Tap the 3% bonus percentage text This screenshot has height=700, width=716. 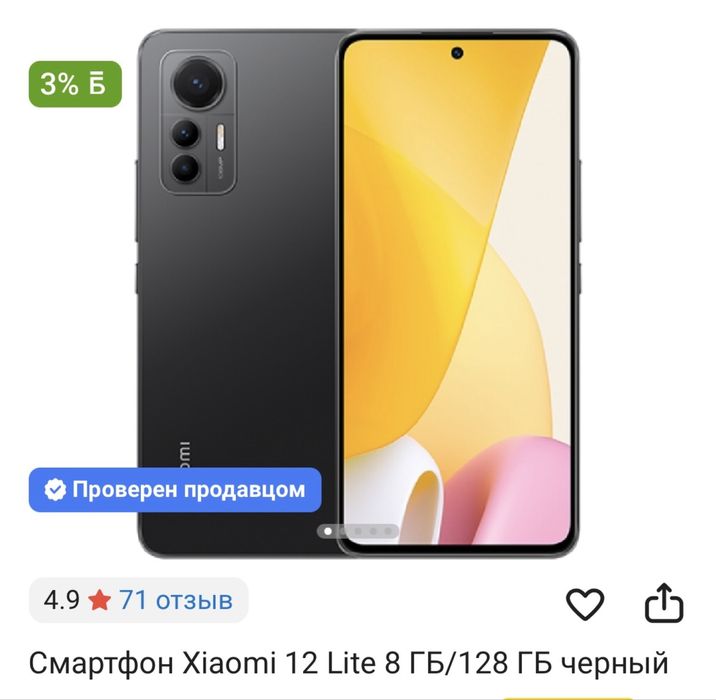pyautogui.click(x=59, y=84)
